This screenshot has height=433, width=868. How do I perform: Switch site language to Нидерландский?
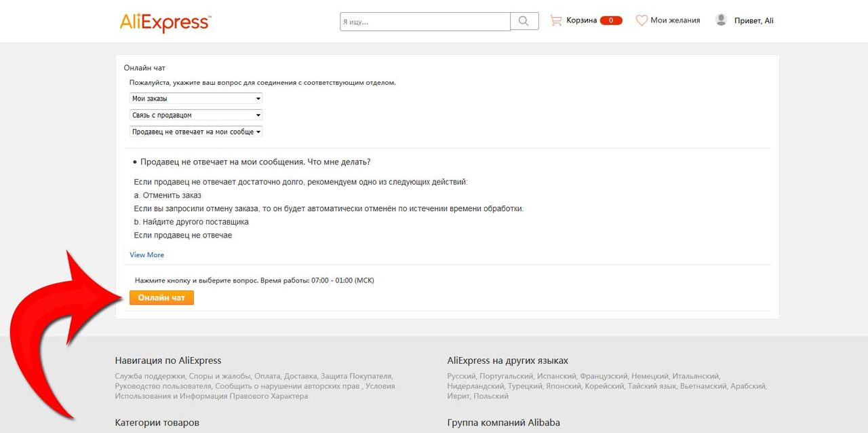click(x=475, y=386)
